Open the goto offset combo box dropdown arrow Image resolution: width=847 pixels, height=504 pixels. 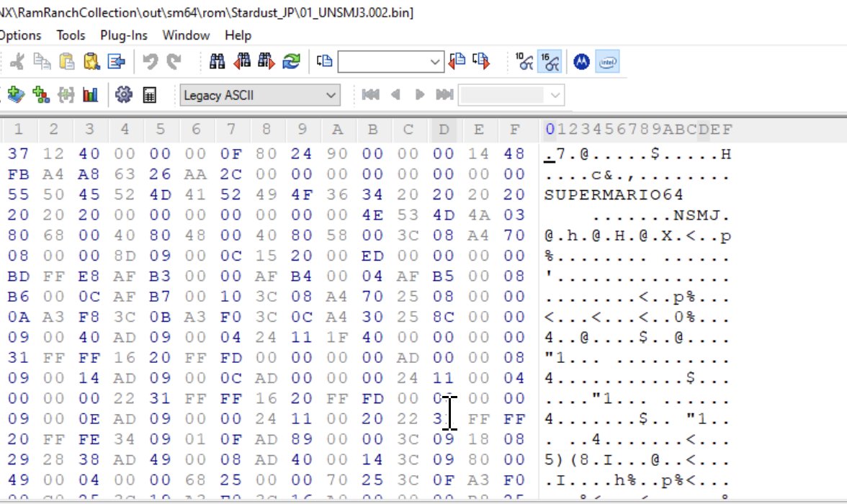[435, 62]
